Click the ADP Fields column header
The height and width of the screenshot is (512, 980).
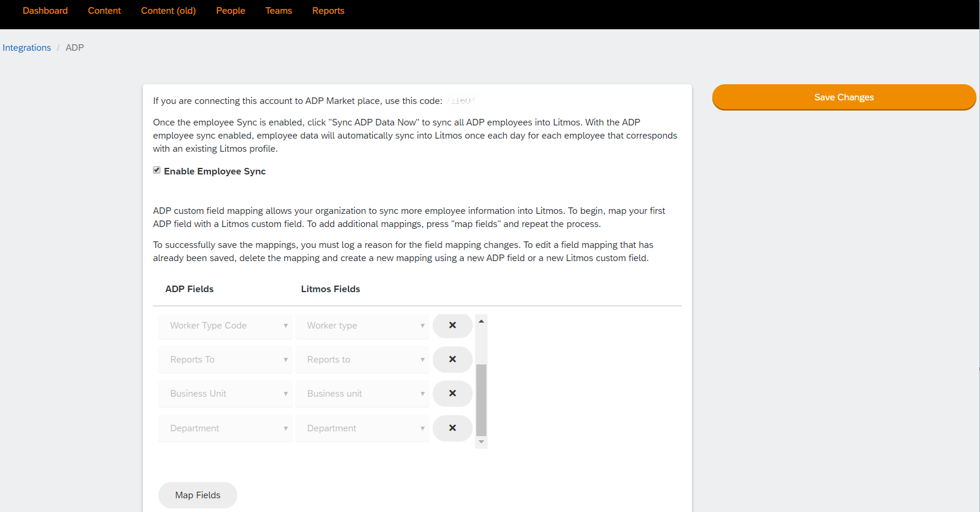pyautogui.click(x=189, y=289)
